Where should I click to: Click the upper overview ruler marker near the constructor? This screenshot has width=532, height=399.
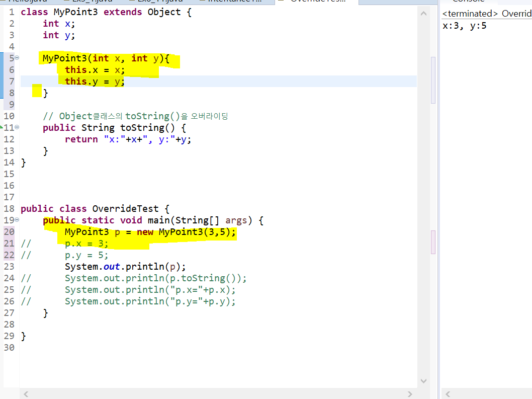[x=433, y=80]
